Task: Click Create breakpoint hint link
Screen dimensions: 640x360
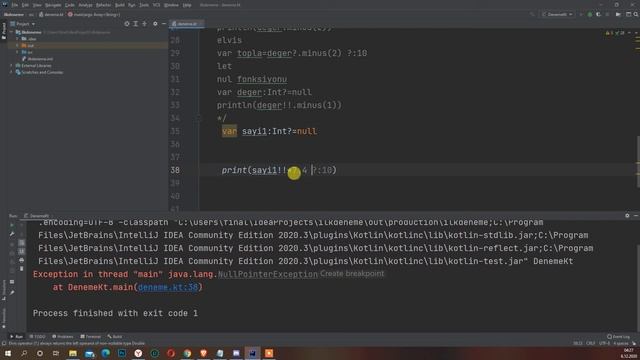Action: (x=352, y=273)
